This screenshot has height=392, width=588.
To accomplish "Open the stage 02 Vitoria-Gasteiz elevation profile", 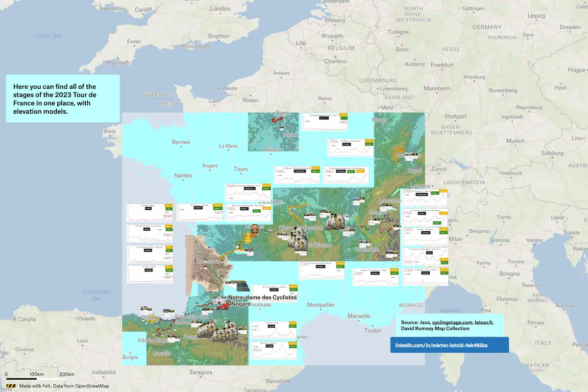I will pyautogui.click(x=150, y=233).
